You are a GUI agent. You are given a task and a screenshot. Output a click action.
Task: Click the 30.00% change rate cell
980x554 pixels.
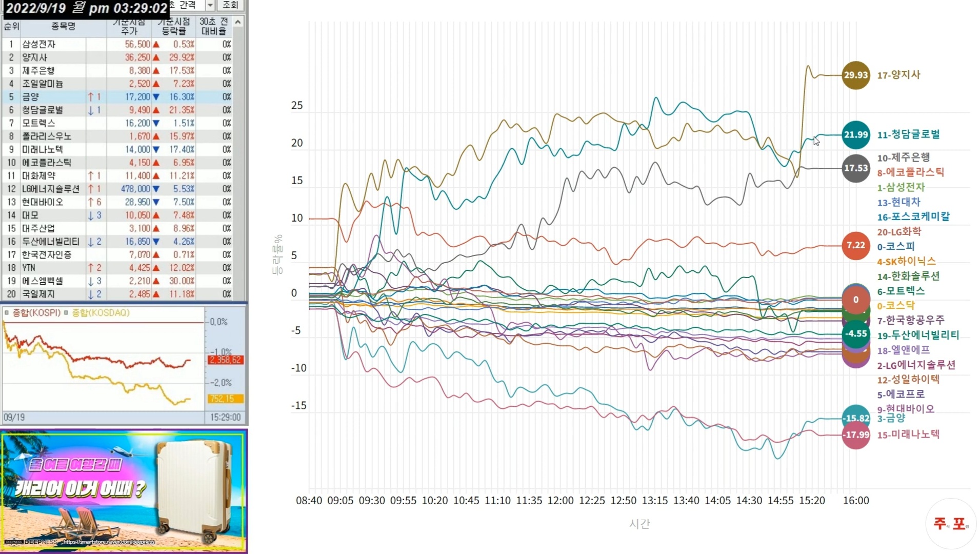point(182,281)
